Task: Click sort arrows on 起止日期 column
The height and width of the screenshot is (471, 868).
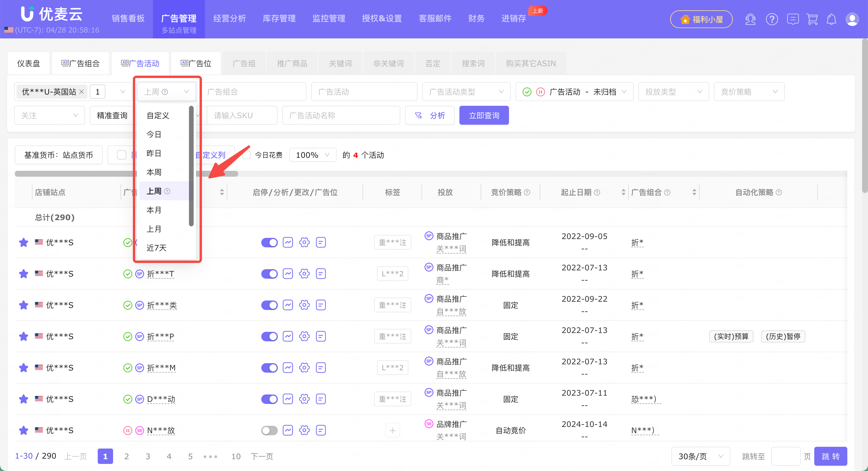Action: pyautogui.click(x=623, y=192)
